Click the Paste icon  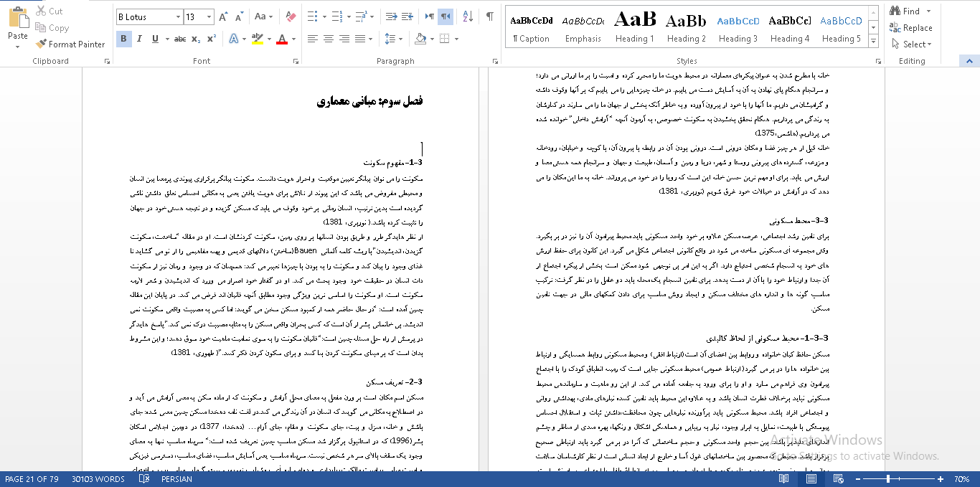[x=18, y=16]
